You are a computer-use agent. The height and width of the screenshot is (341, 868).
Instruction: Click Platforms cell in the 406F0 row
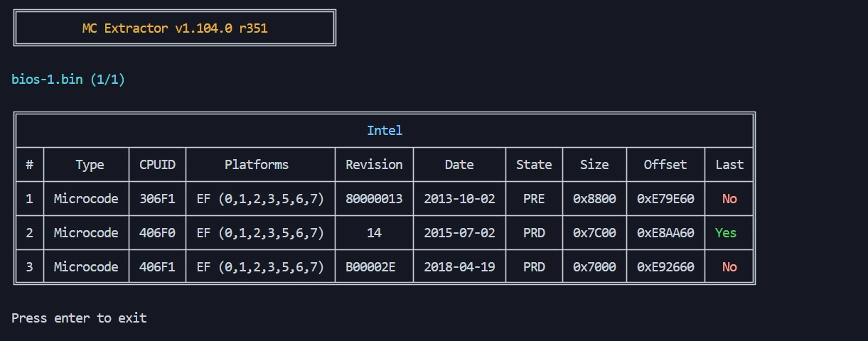coord(260,233)
